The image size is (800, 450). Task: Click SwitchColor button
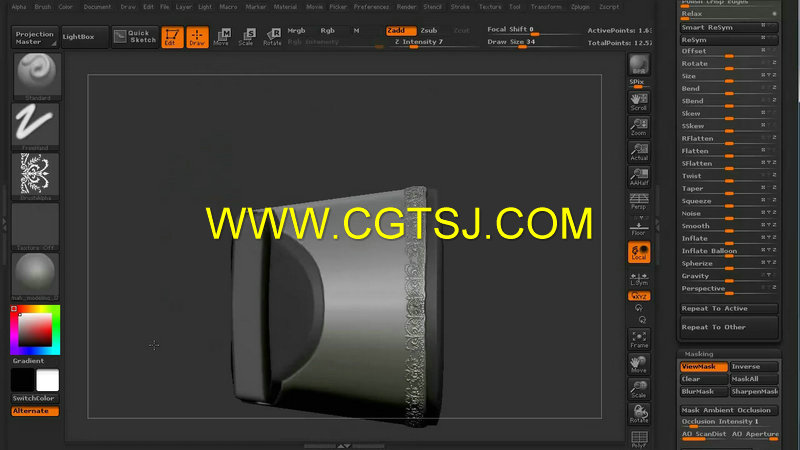pyautogui.click(x=34, y=398)
